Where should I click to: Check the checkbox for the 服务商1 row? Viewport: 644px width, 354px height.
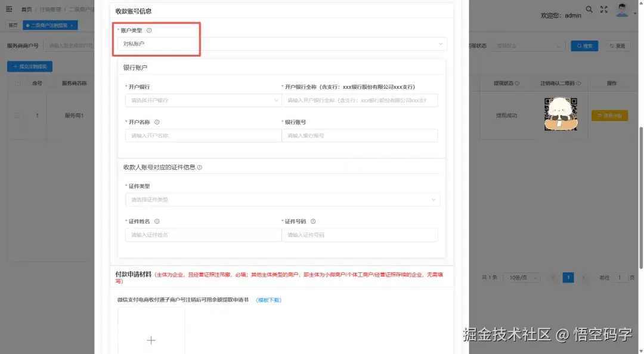pyautogui.click(x=17, y=115)
